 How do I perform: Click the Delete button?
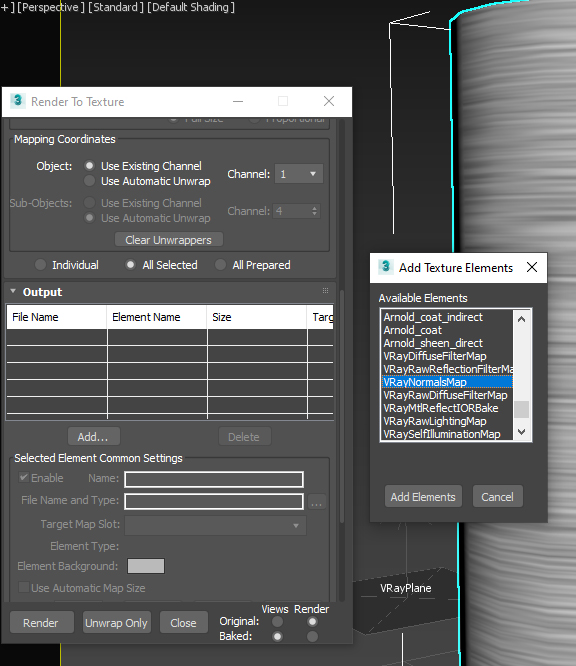[x=244, y=437]
